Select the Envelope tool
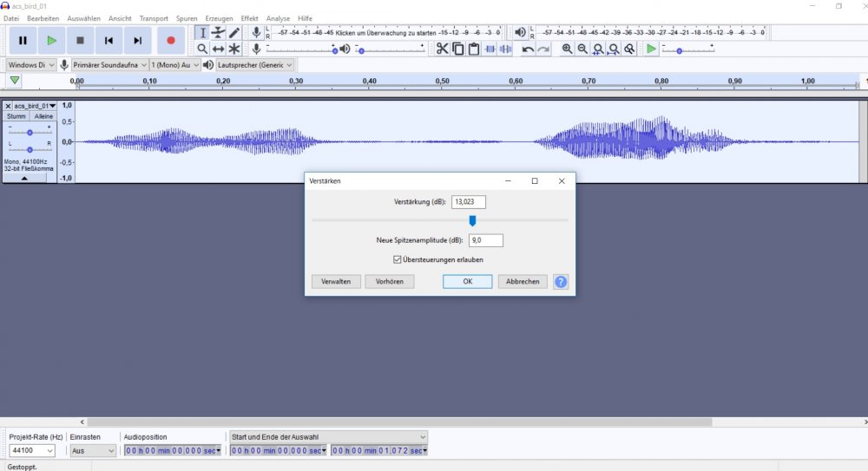 (x=218, y=33)
